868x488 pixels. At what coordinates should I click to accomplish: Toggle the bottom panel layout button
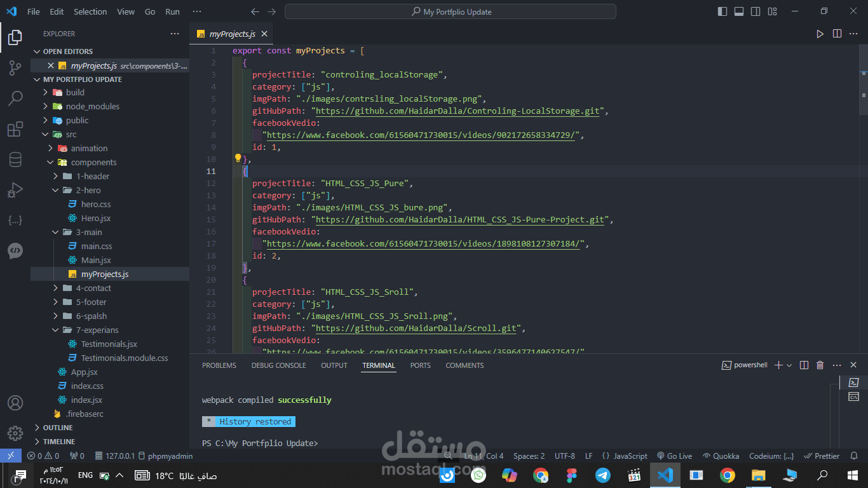pos(739,11)
